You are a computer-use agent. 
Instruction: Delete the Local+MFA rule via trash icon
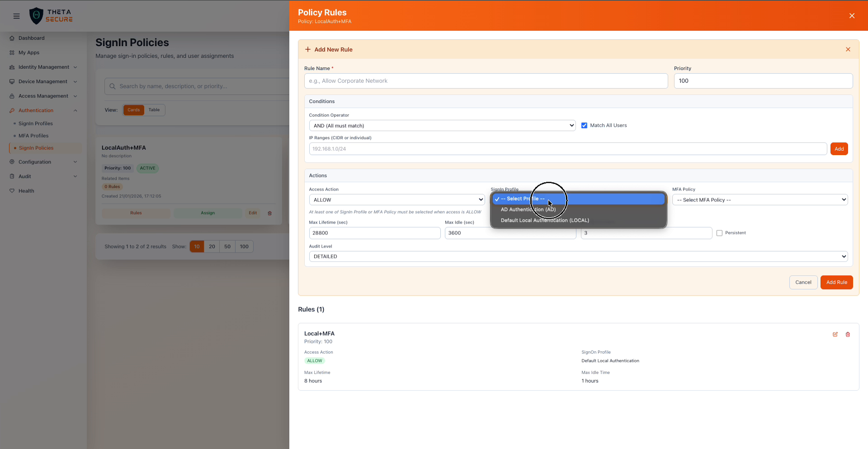click(848, 335)
